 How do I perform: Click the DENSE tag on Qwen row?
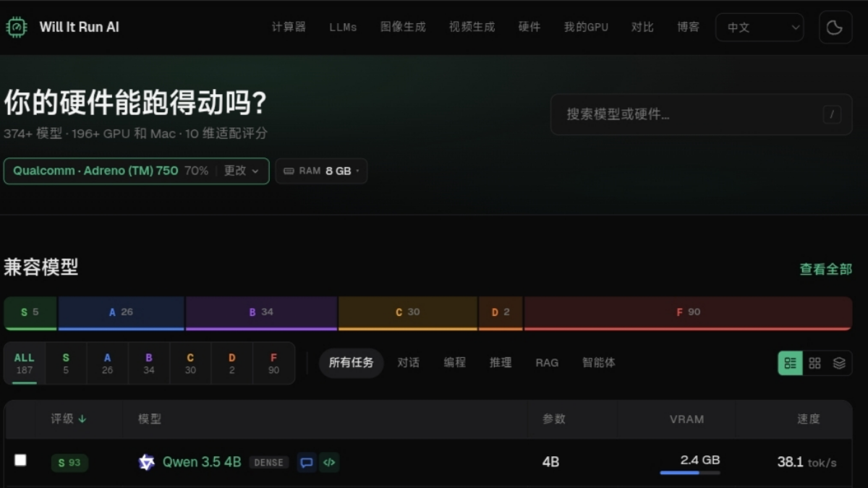pos(268,463)
